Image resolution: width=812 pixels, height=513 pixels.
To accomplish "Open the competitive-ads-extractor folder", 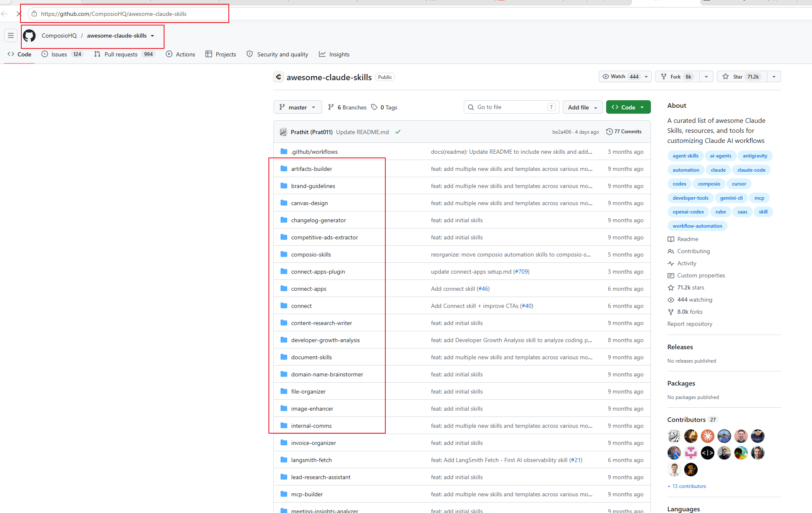I will pos(324,237).
